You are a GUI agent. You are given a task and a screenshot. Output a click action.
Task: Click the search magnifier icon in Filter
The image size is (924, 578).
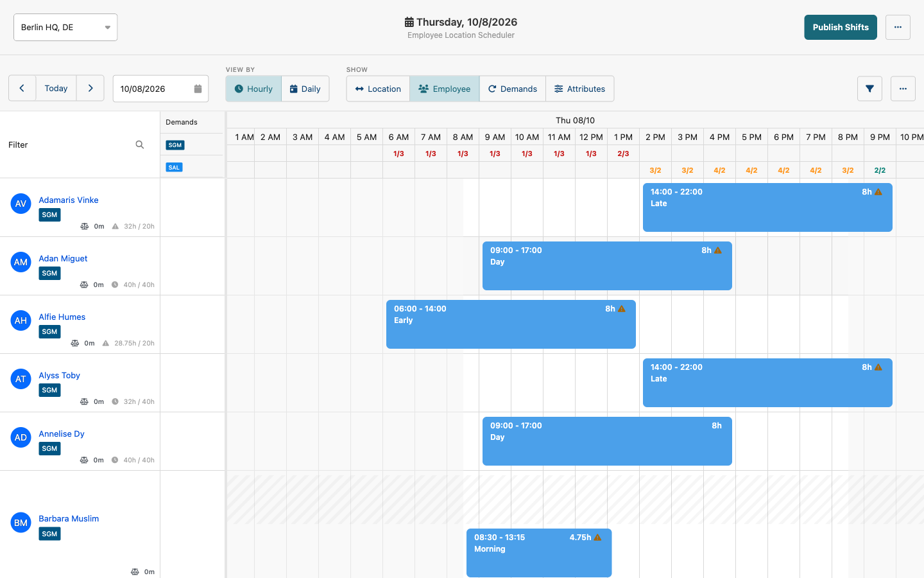coord(140,144)
